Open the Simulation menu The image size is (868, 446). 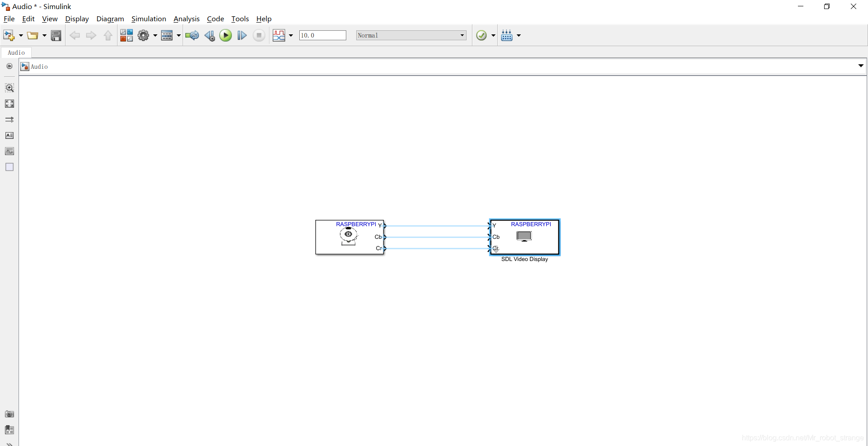tap(149, 19)
